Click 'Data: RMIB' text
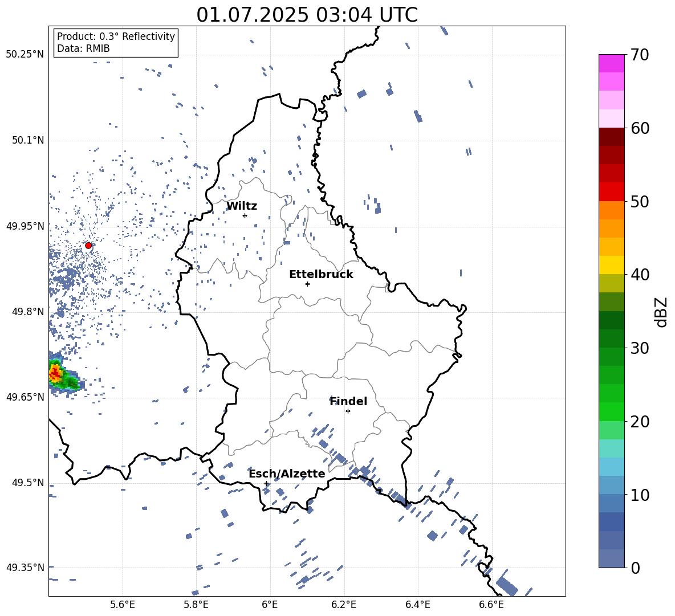The height and width of the screenshot is (616, 675). [83, 48]
